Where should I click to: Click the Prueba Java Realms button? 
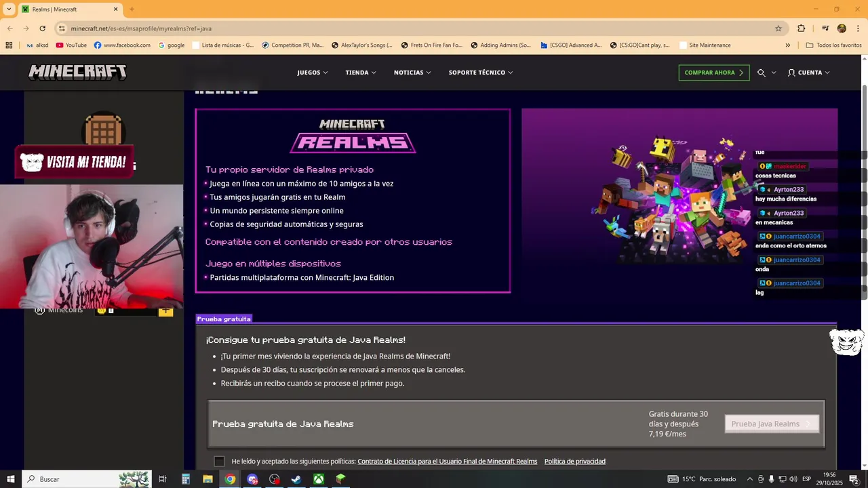tap(772, 424)
